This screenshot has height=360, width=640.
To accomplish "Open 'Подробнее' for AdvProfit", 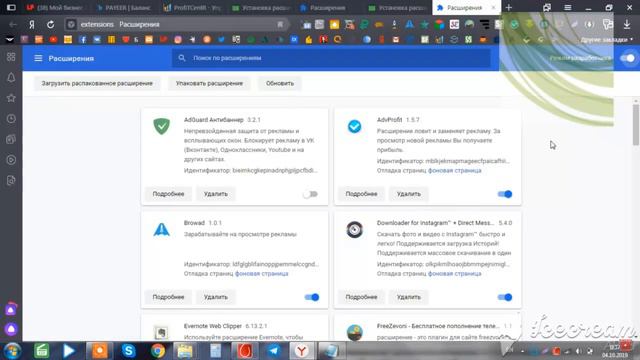I will click(362, 194).
